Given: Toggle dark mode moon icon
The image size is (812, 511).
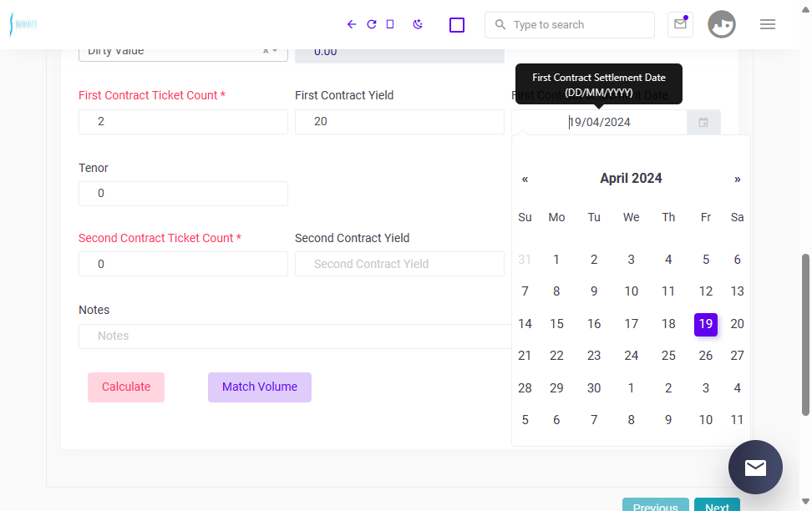Looking at the screenshot, I should tap(418, 24).
